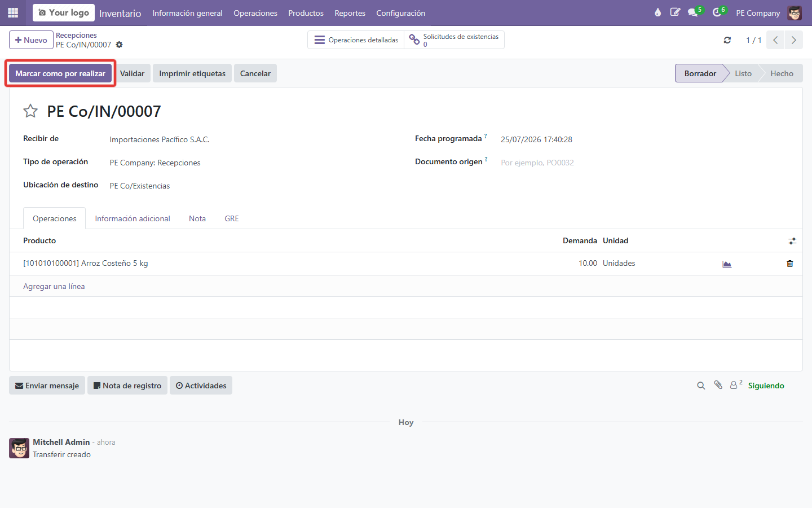Click Marcar como por realizar
Viewport: 812px width, 508px height.
tap(60, 73)
